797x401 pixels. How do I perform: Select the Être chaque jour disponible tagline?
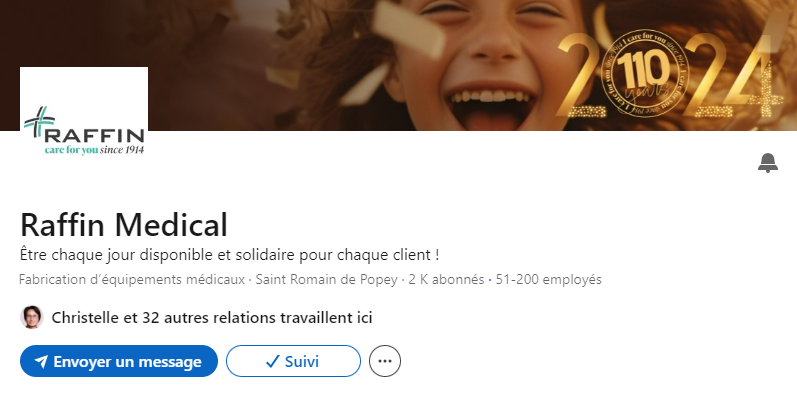(229, 255)
